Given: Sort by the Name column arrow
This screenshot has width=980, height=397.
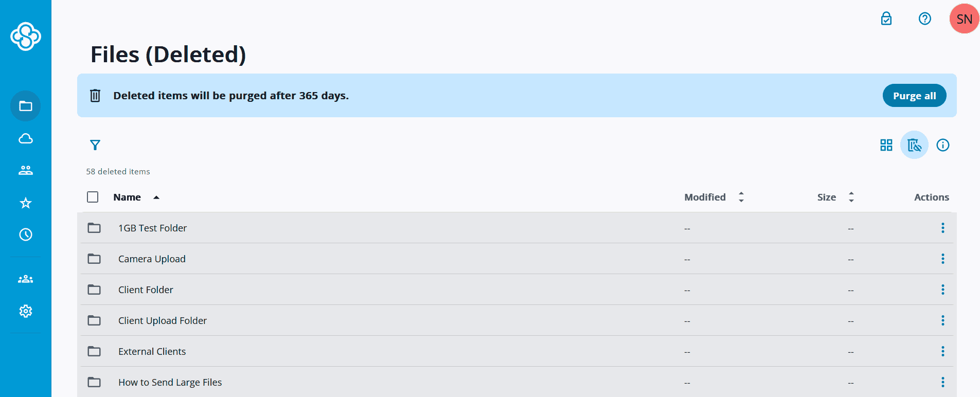Looking at the screenshot, I should [x=156, y=197].
